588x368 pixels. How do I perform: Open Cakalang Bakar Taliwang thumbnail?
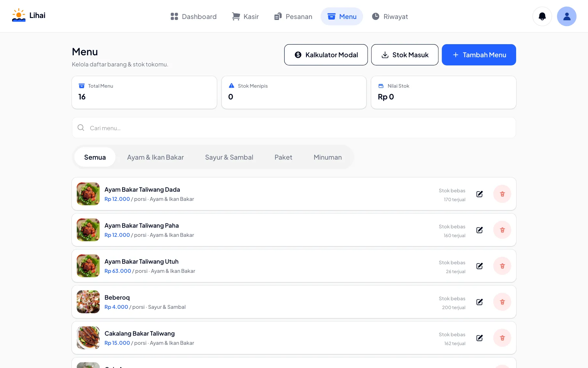point(88,338)
